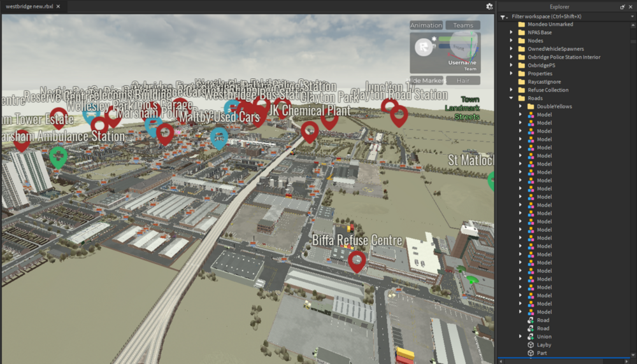637x364 pixels.
Task: Collapse the Roads folder
Action: tap(511, 98)
